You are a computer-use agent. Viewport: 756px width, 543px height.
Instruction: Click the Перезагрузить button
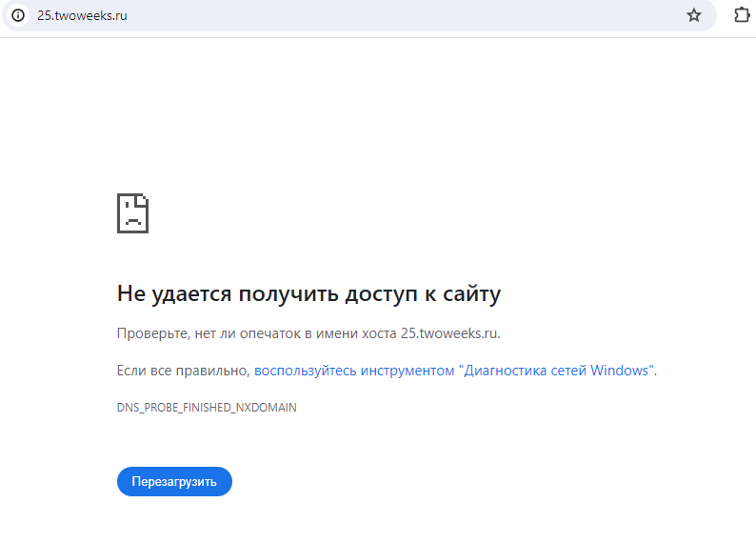click(x=174, y=481)
